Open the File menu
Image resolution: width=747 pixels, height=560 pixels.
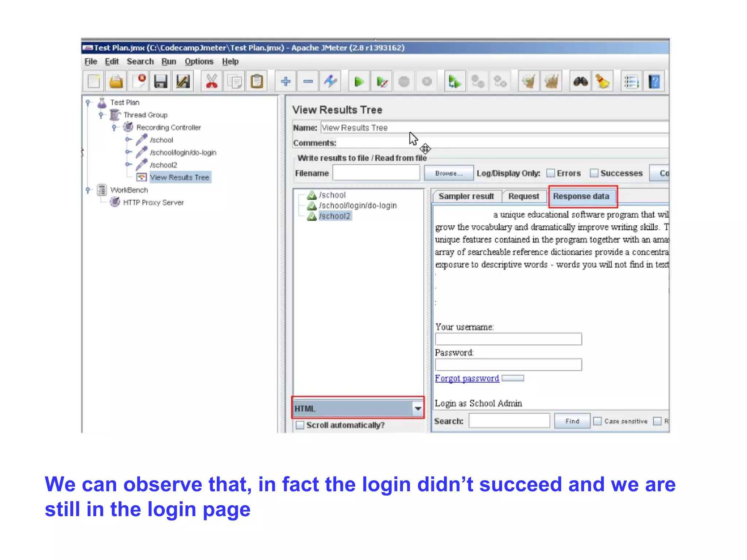tap(91, 62)
